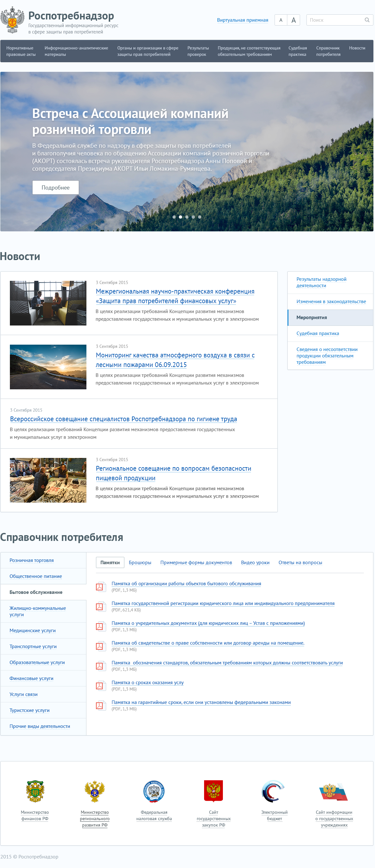
Task: Click the Rospotrebnadzor coat of arms logo
Action: (x=12, y=20)
